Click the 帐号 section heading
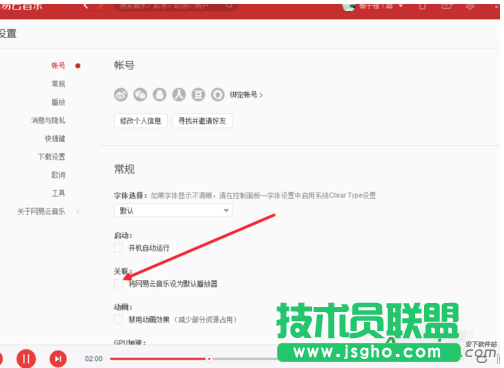The width and height of the screenshot is (504, 368). 124,65
